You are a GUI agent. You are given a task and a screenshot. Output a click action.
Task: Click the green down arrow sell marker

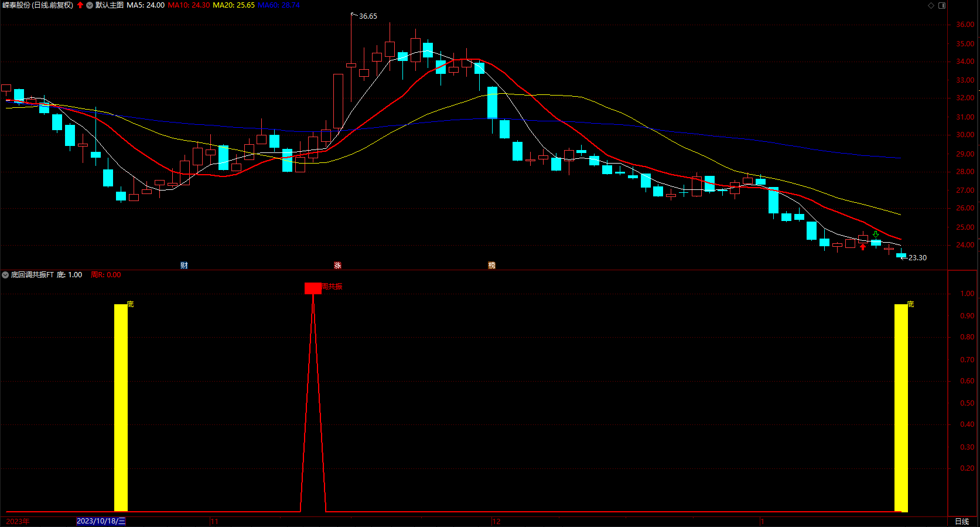coord(875,234)
